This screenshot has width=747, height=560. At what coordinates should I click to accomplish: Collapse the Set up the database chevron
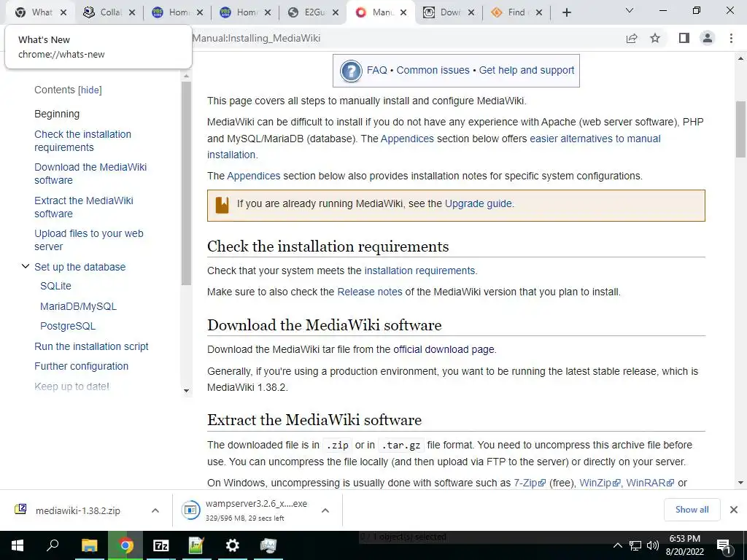click(26, 266)
